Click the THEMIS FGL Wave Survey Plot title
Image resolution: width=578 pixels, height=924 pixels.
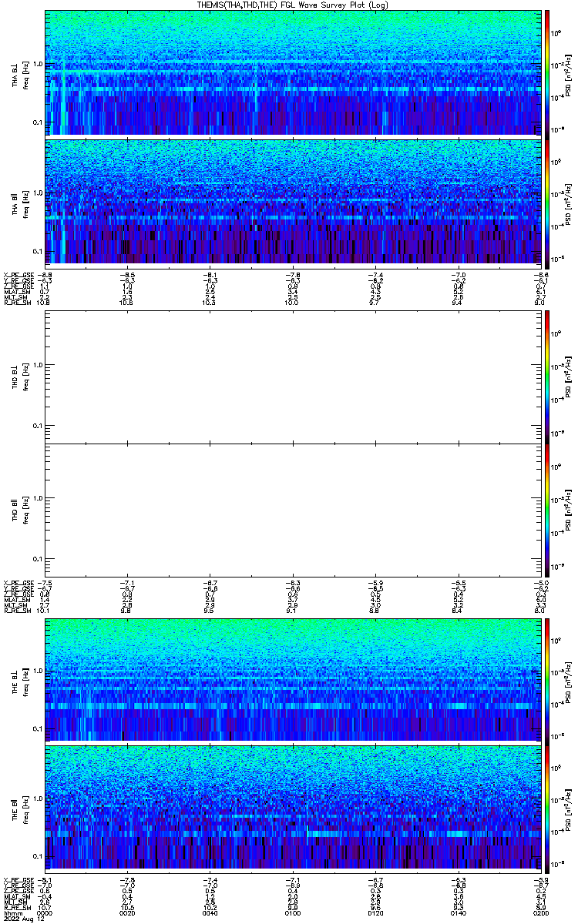[288, 5]
